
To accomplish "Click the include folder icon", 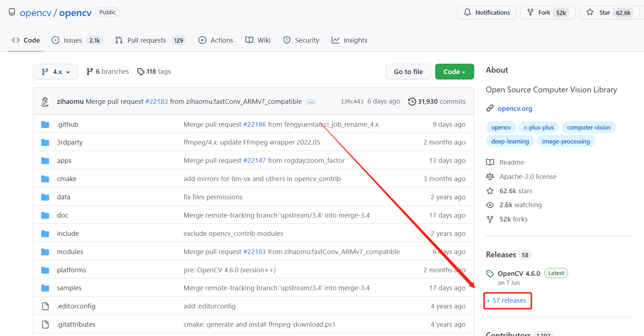I will 45,234.
